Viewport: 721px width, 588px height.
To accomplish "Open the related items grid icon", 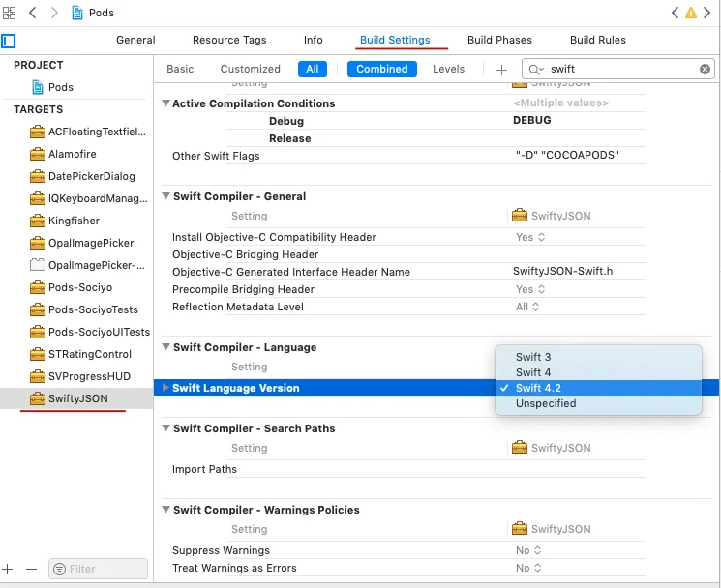I will point(9,13).
